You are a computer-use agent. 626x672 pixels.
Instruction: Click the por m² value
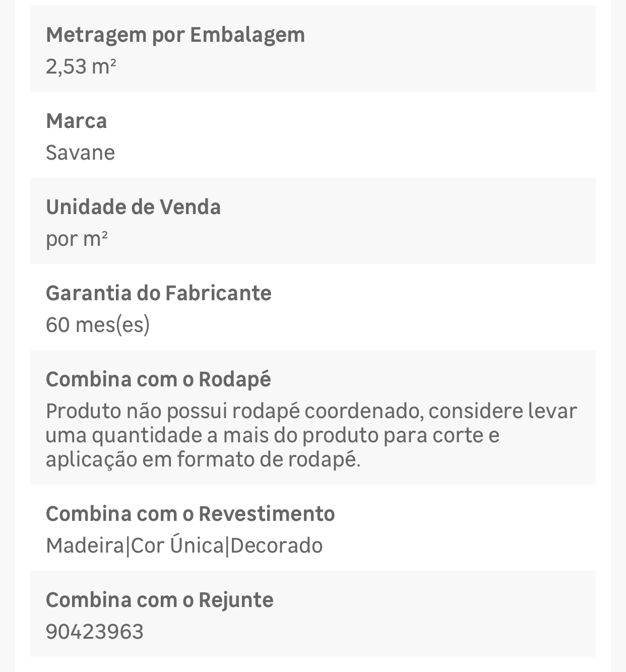click(77, 239)
